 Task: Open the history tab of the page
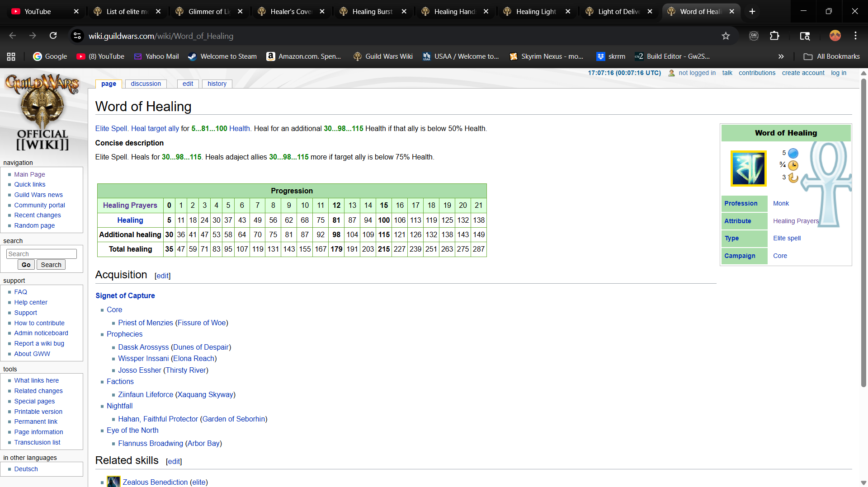click(x=217, y=84)
